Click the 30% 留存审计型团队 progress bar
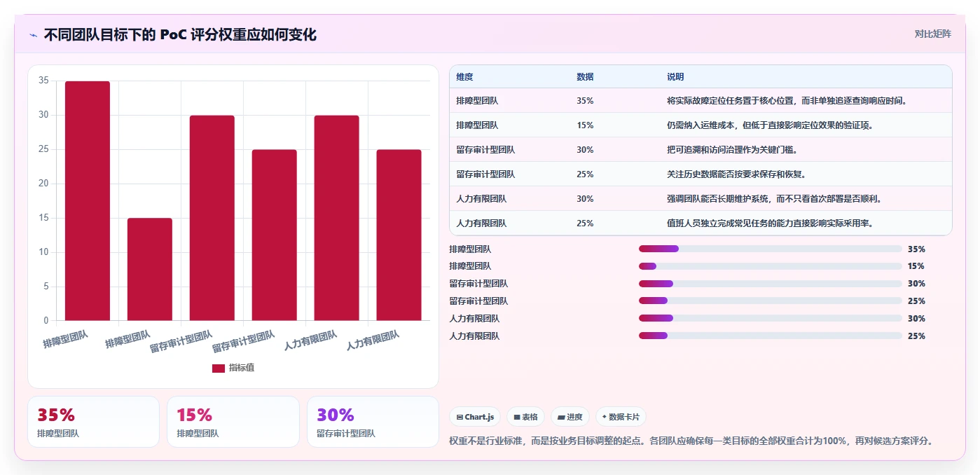The width and height of the screenshot is (980, 475). tap(771, 284)
